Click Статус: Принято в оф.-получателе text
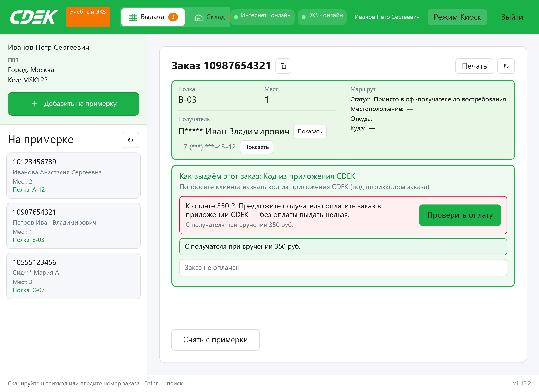The image size is (539, 392). pyautogui.click(x=428, y=99)
